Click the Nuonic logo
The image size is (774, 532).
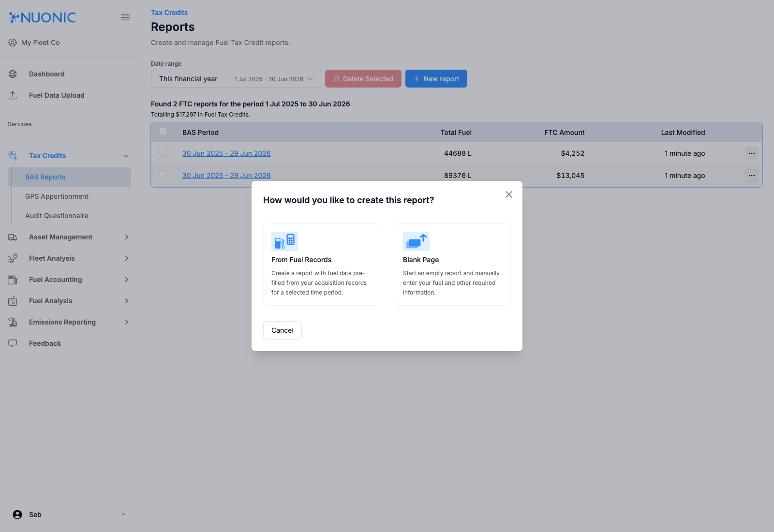[42, 17]
